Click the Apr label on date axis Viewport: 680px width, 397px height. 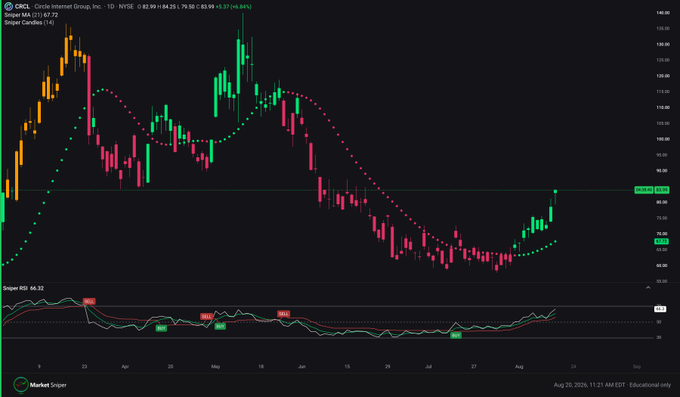125,367
